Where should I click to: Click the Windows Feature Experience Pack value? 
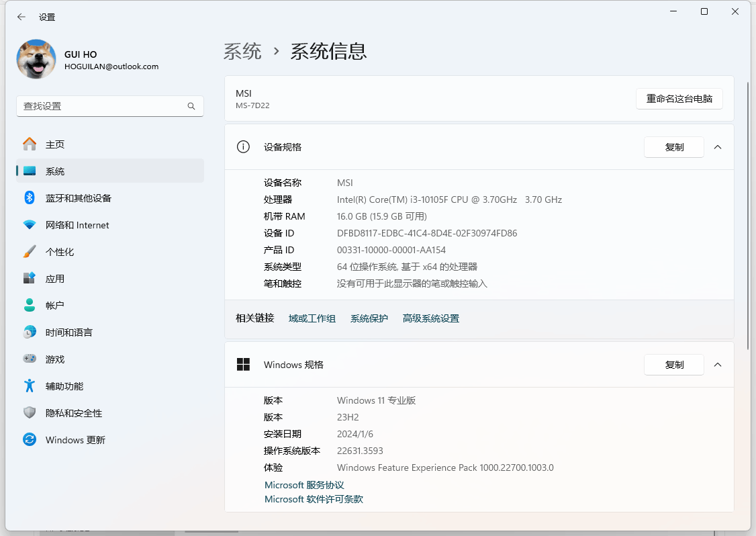[x=445, y=468]
